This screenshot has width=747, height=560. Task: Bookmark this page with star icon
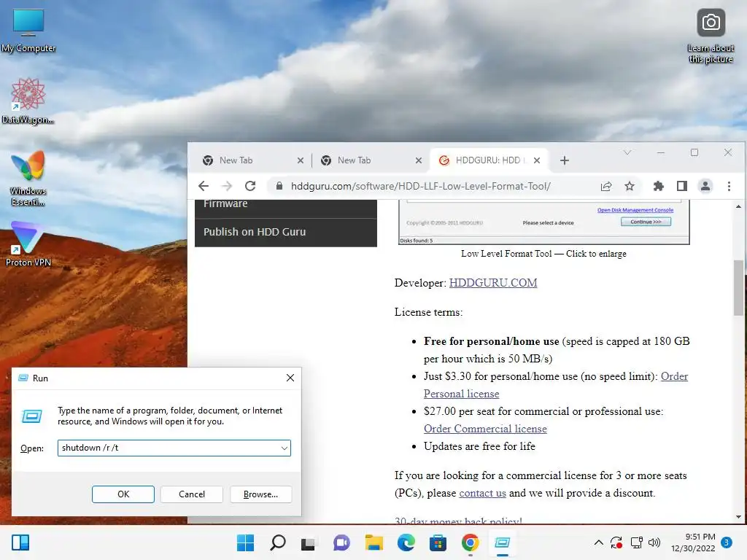(630, 186)
